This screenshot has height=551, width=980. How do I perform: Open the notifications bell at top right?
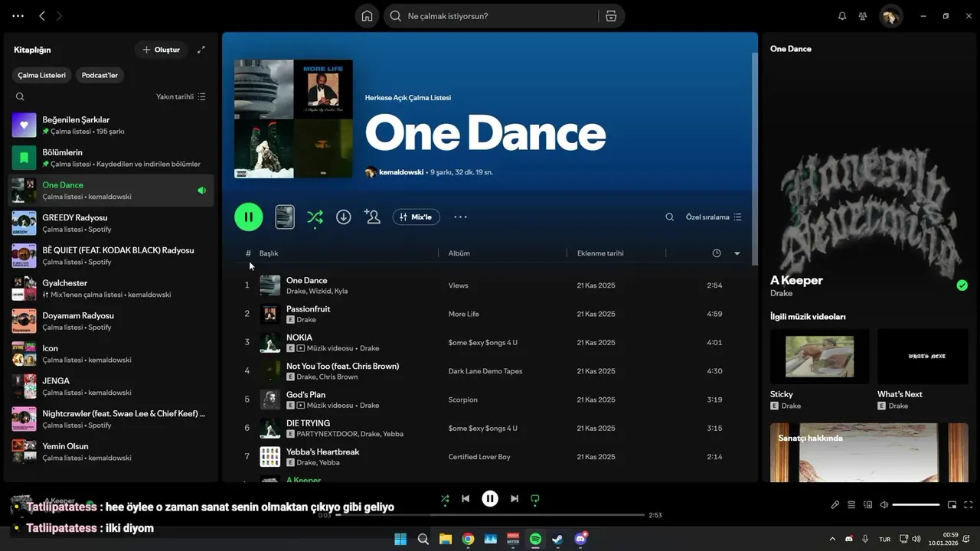point(842,16)
